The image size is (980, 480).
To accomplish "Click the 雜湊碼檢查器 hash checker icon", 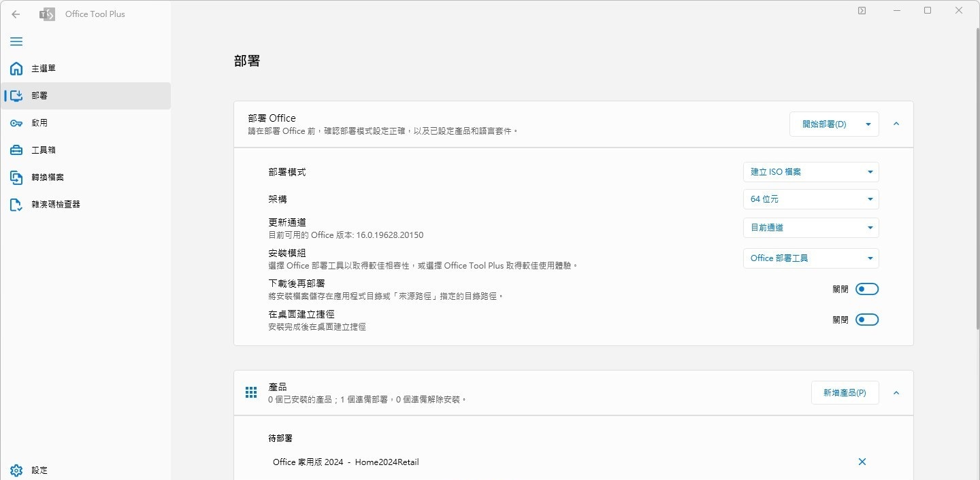I will point(16,205).
